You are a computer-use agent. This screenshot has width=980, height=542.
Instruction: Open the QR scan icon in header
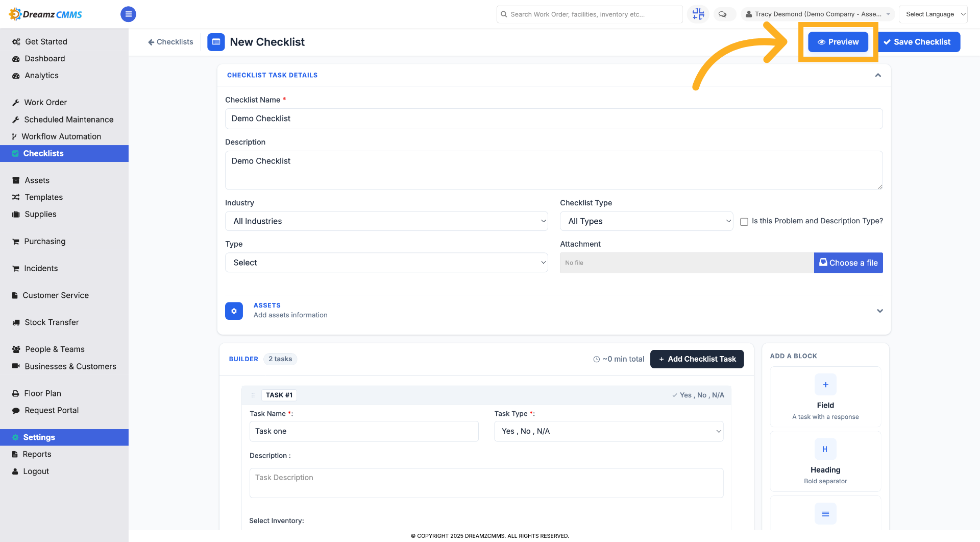pos(698,14)
